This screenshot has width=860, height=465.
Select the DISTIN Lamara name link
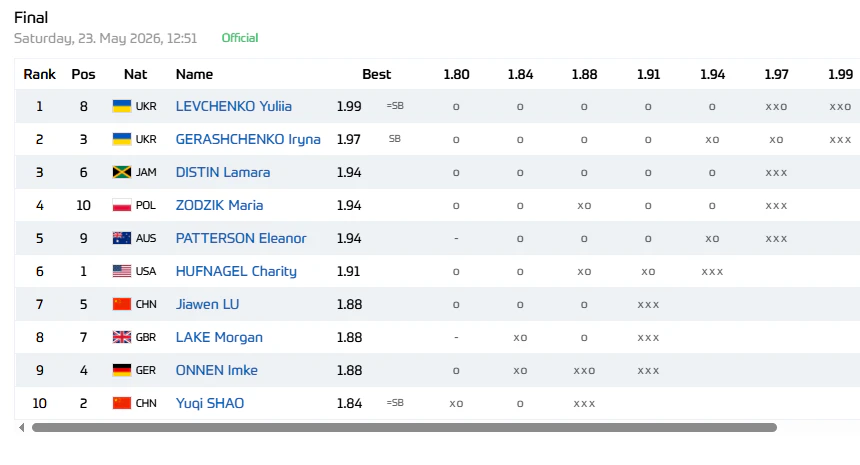[223, 172]
